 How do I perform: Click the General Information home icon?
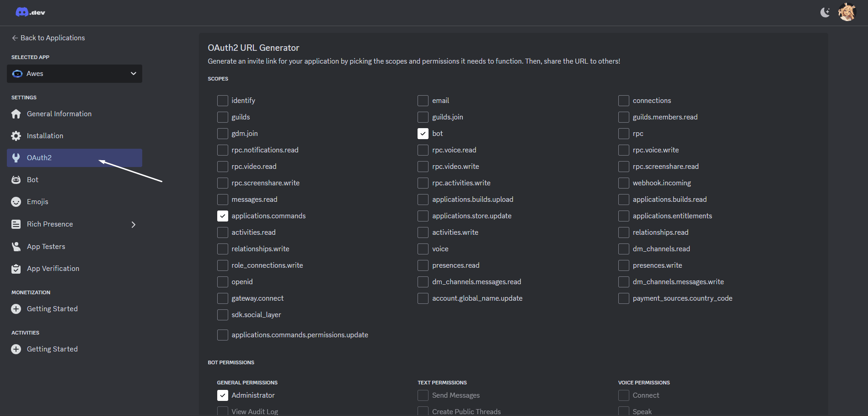16,114
